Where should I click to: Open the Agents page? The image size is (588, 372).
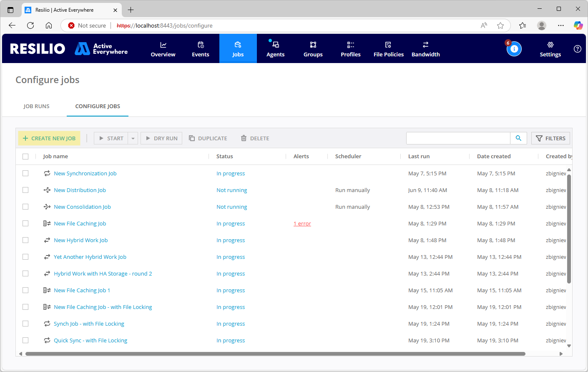tap(275, 48)
